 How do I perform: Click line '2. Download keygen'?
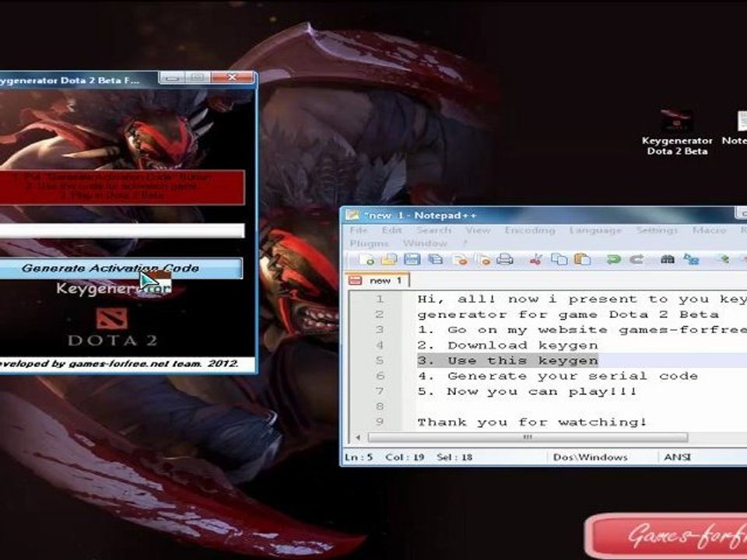(507, 345)
